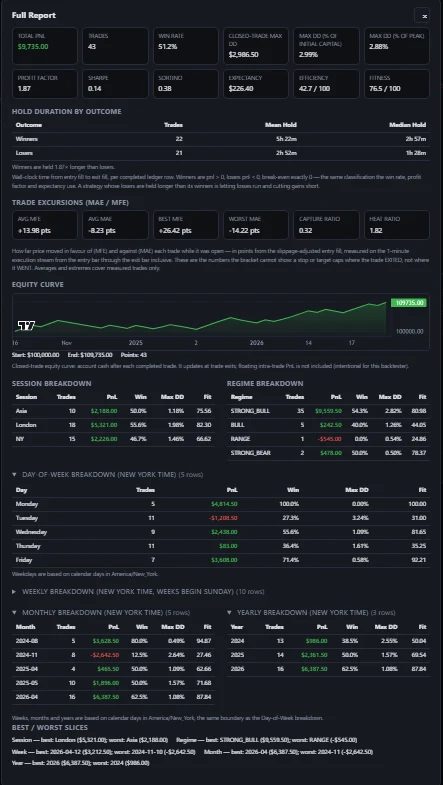The width and height of the screenshot is (443, 785).
Task: Collapse the Day-of-Week Breakdown section
Action: tap(108, 474)
